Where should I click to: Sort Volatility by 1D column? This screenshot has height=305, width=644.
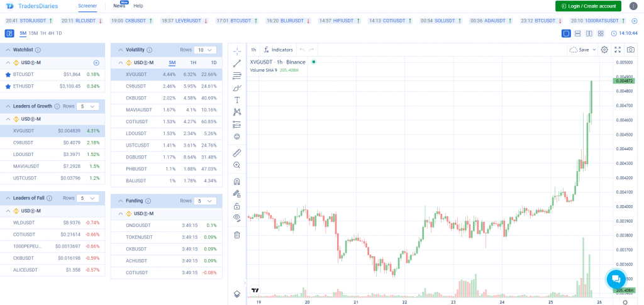(x=214, y=62)
